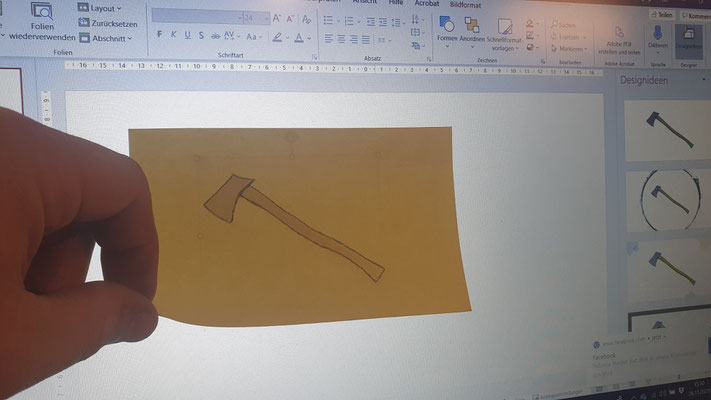Switch to the Ansicht tab
This screenshot has height=400, width=711.
point(365,2)
